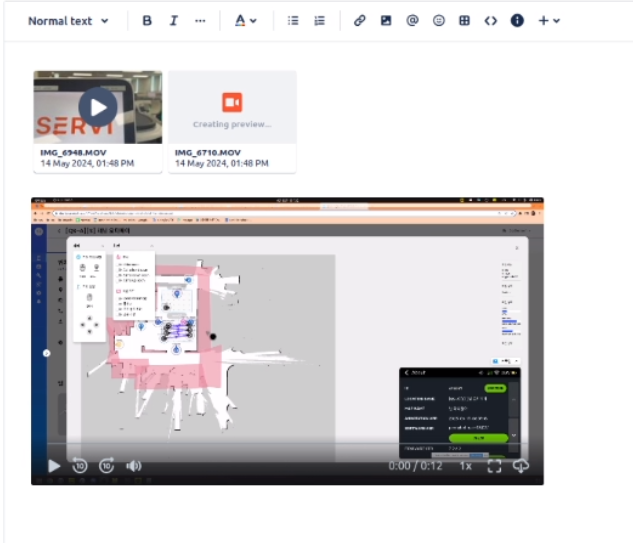Add an image or file
The image size is (633, 543).
[x=386, y=21]
